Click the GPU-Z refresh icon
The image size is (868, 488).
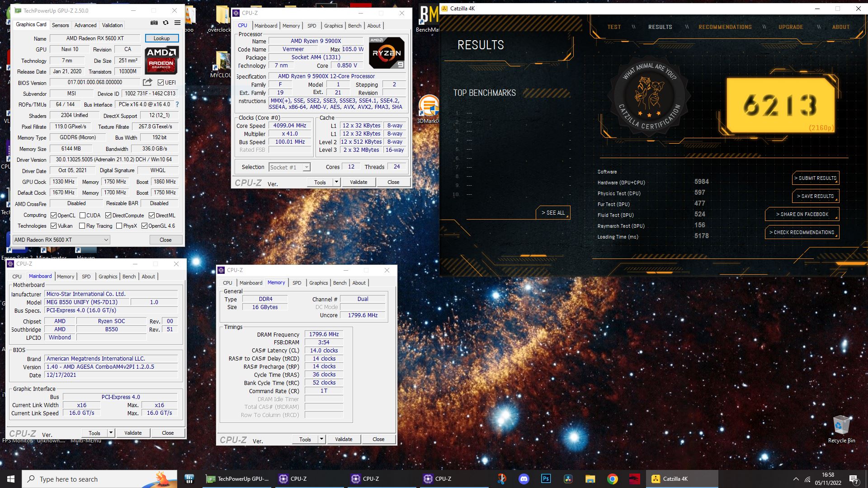[x=165, y=23]
